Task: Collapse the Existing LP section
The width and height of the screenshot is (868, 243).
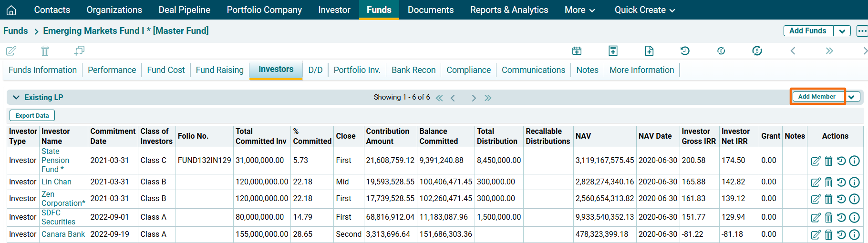Action: (x=16, y=97)
